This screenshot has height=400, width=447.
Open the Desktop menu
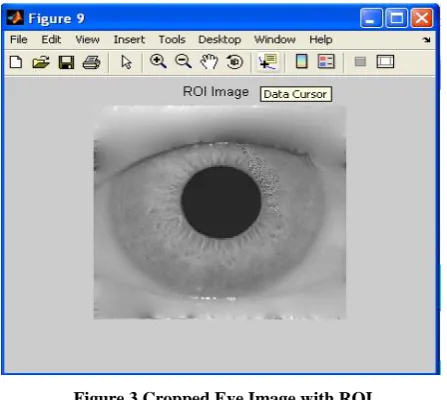point(219,40)
